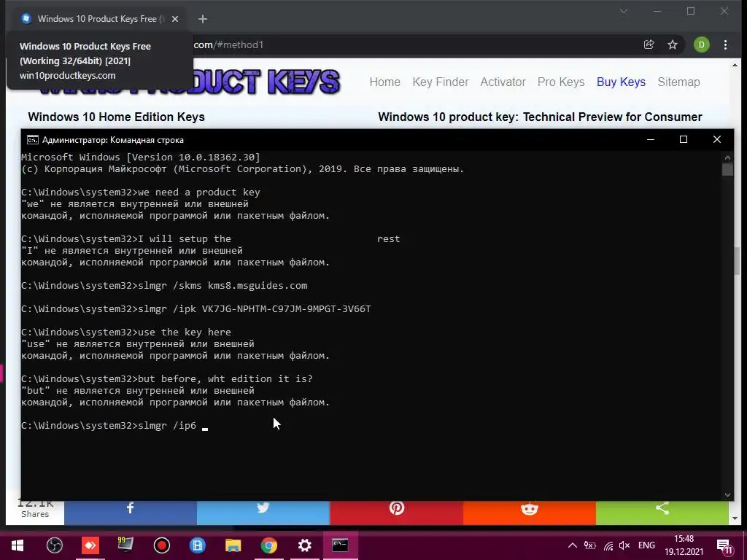The image size is (747, 560).
Task: Click the 'Technical Preview for Consumer' heading
Action: [613, 117]
